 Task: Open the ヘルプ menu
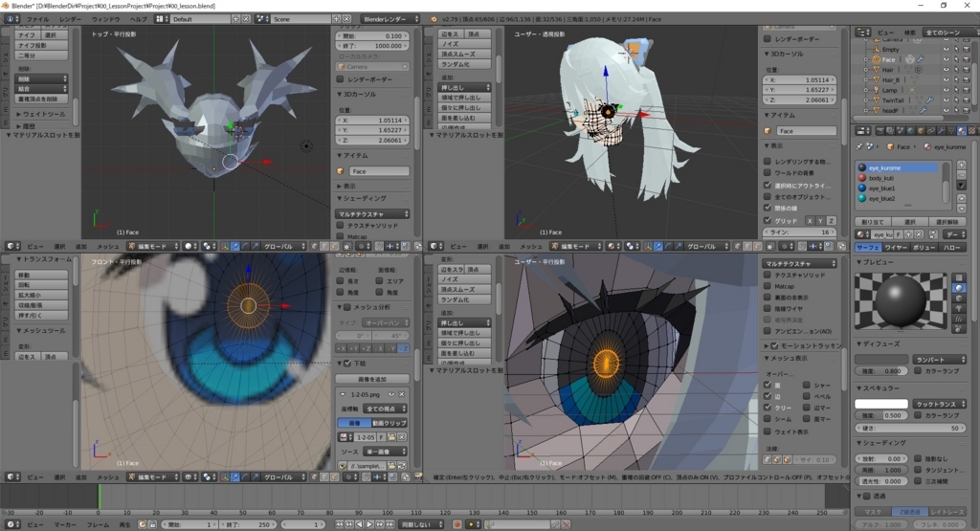coord(138,19)
